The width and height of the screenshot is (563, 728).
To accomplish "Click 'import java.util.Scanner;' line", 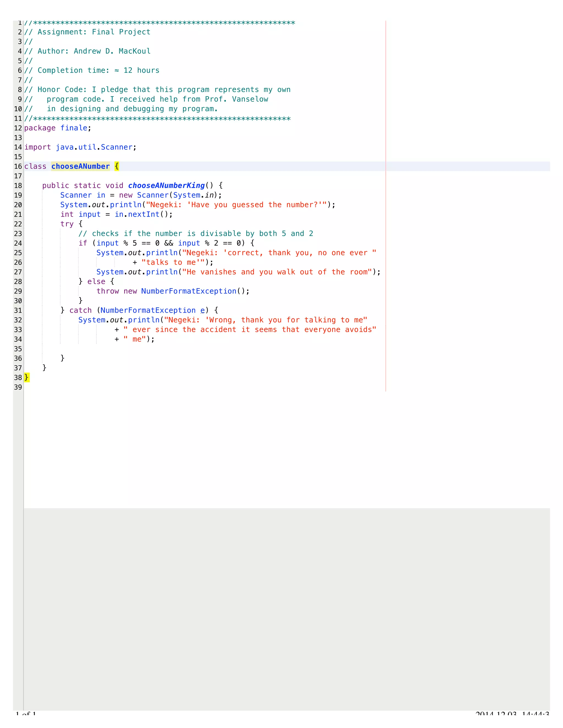I will click(80, 147).
